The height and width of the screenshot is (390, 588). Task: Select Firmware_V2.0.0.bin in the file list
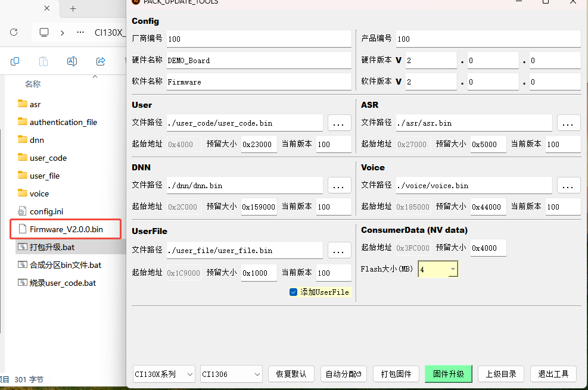[x=66, y=229]
